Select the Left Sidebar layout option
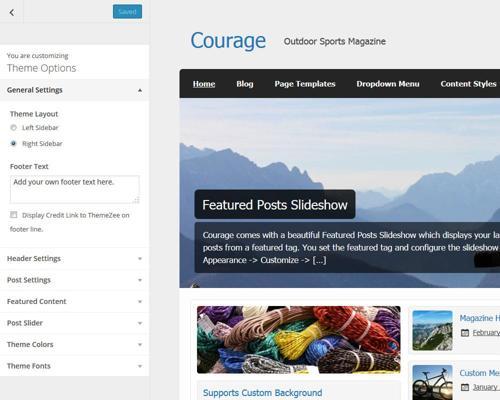 pyautogui.click(x=13, y=128)
